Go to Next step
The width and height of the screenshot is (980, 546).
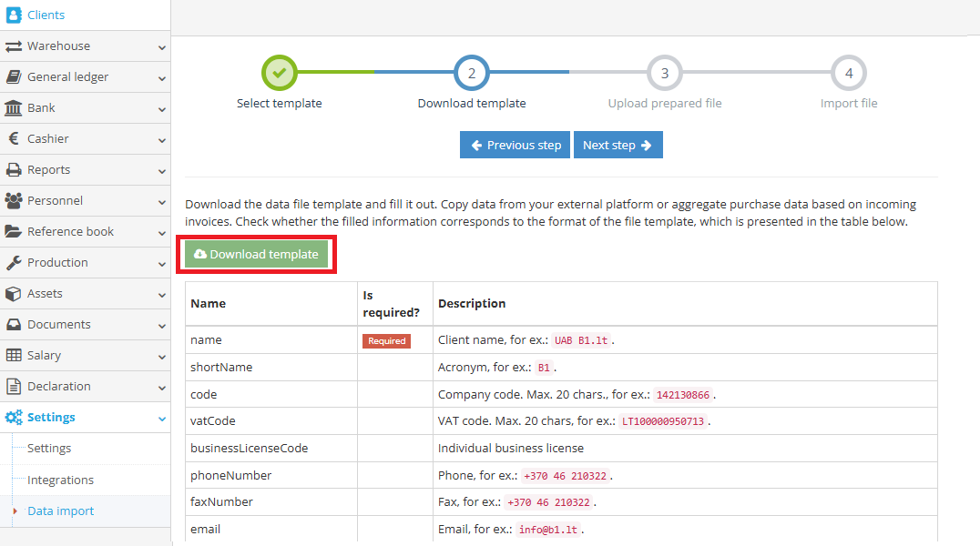pos(618,146)
